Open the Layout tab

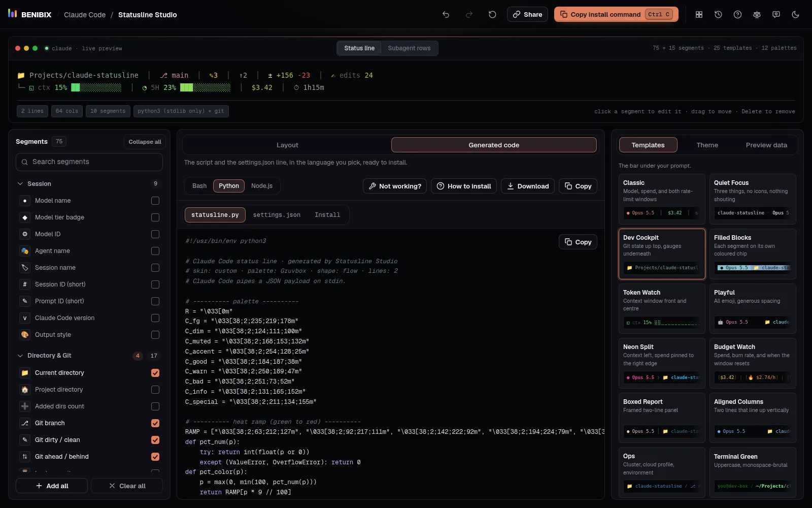pos(287,145)
